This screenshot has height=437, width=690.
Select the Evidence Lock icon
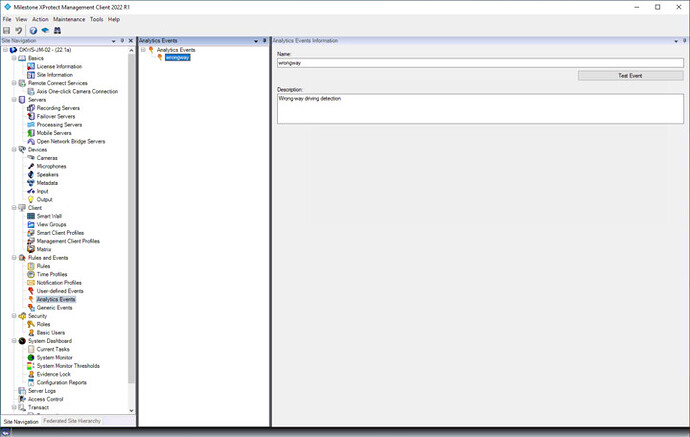30,374
